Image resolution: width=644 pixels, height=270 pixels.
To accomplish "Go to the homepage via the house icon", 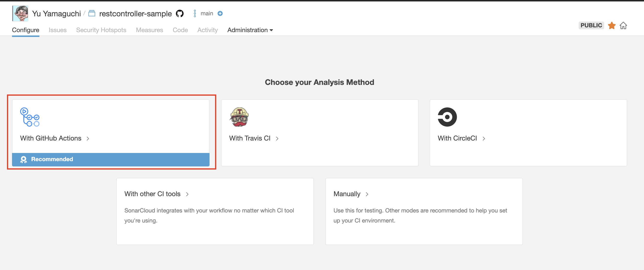I will click(623, 25).
